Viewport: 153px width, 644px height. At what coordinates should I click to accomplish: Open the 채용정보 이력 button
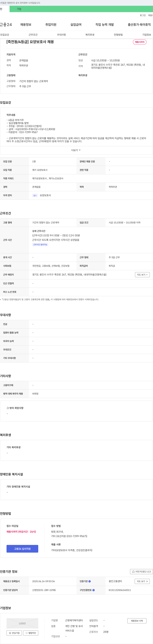click(x=137, y=621)
